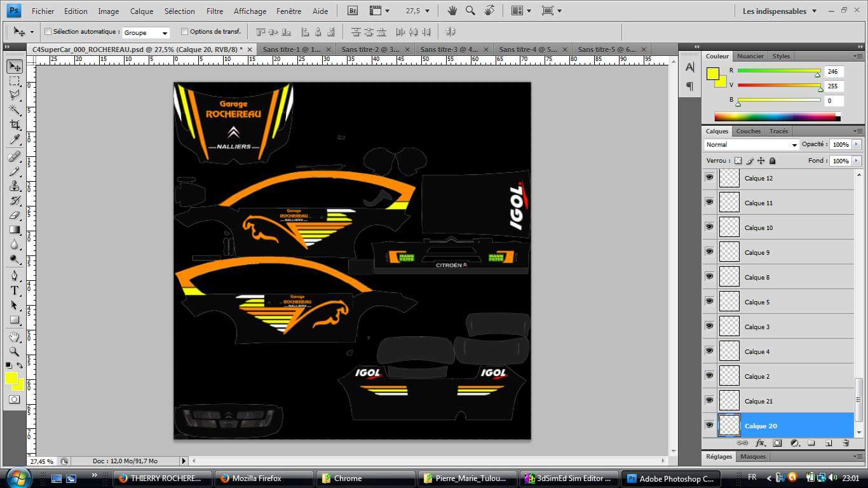
Task: Select the Magic Wand tool
Action: (x=15, y=110)
